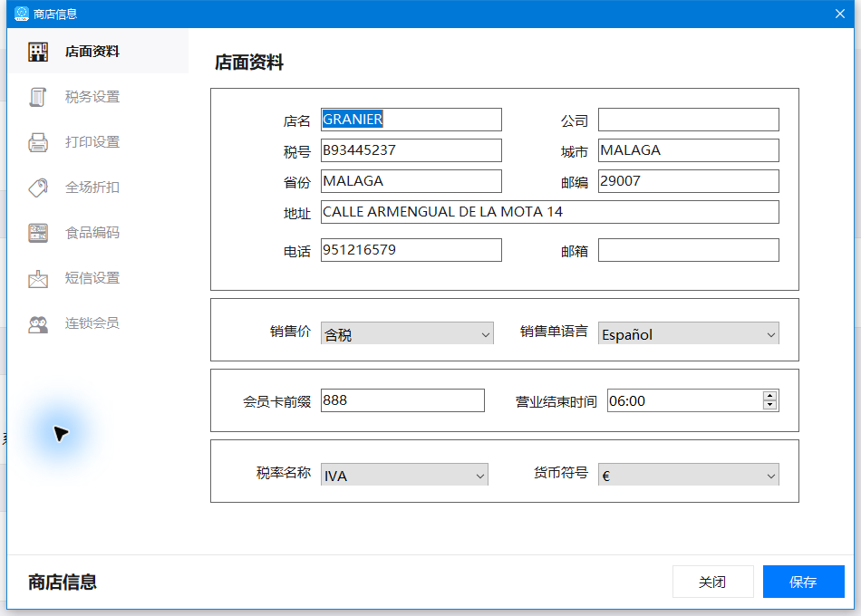Switch to 短信设置 in the sidebar
This screenshot has height=616, width=861.
(x=98, y=278)
